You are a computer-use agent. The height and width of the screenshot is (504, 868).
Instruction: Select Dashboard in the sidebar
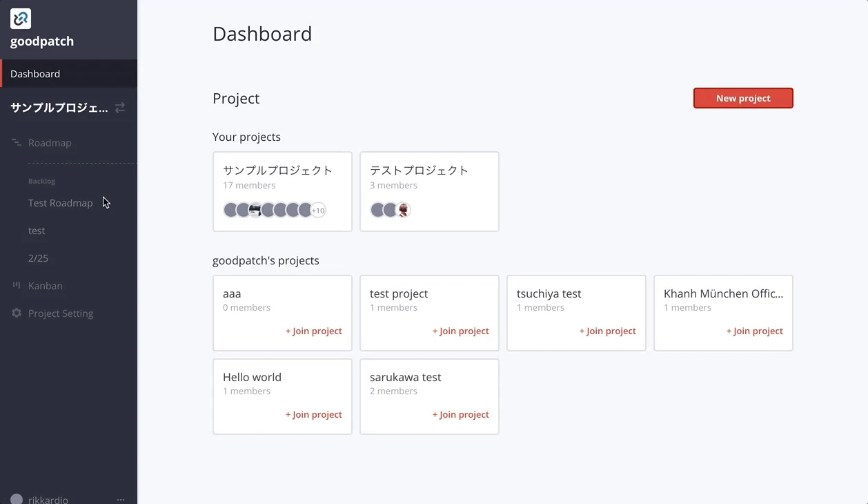click(68, 74)
